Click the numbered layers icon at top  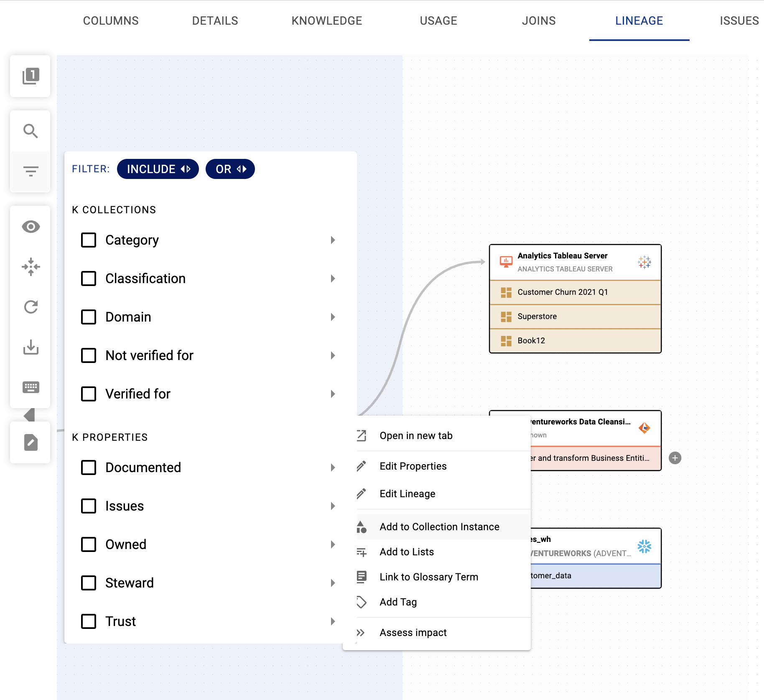[31, 76]
